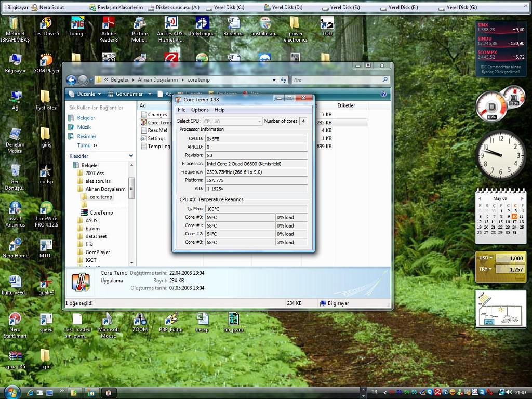Open Yerel Disk (C:) toolbar link
The image size is (532, 399).
pos(225,7)
